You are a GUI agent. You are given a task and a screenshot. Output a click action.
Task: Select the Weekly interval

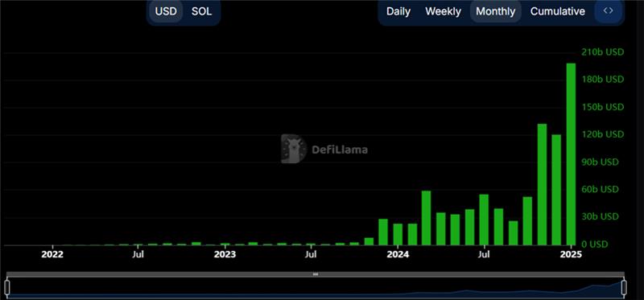tap(443, 11)
